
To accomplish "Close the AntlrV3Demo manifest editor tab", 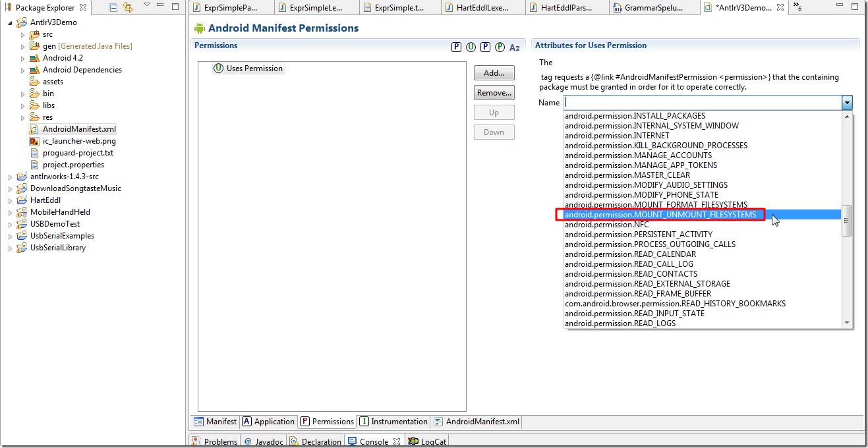I will (x=780, y=8).
